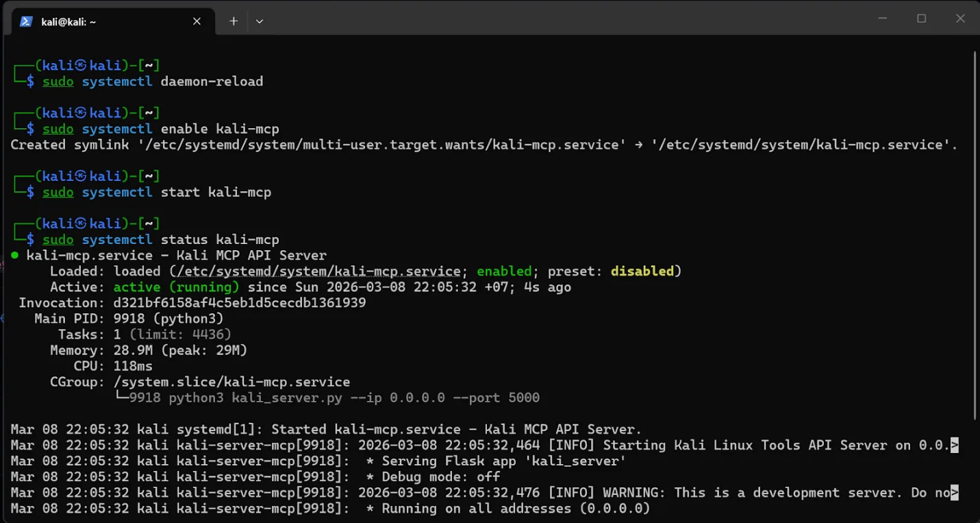Click the Invocation ID hash value
Viewport: 980px width, 523px height.
point(239,303)
